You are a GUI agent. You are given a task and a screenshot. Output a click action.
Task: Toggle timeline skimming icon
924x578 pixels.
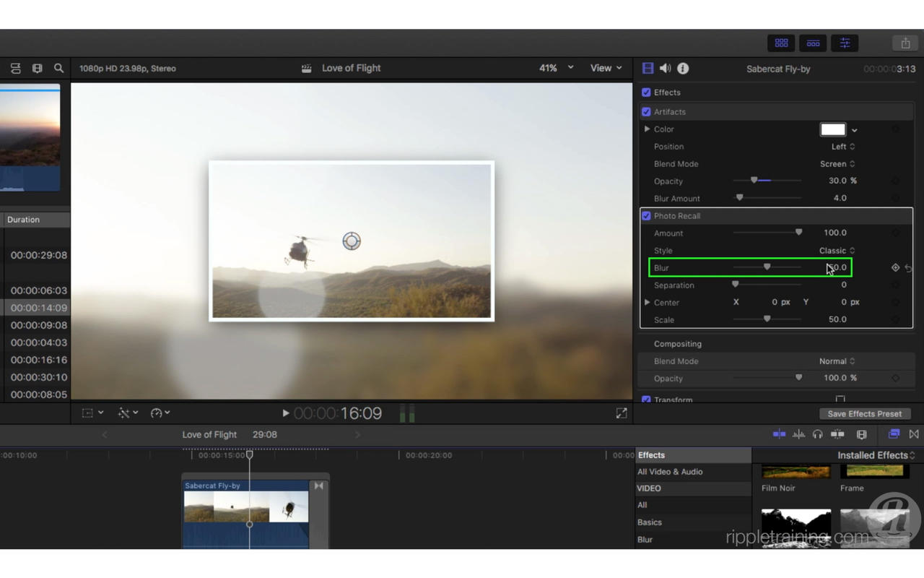click(779, 434)
